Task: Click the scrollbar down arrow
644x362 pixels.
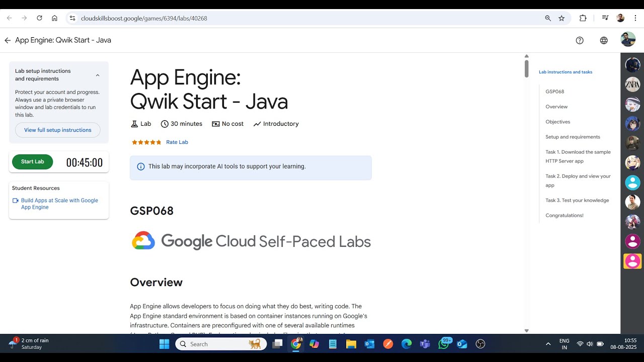Action: [x=527, y=331]
